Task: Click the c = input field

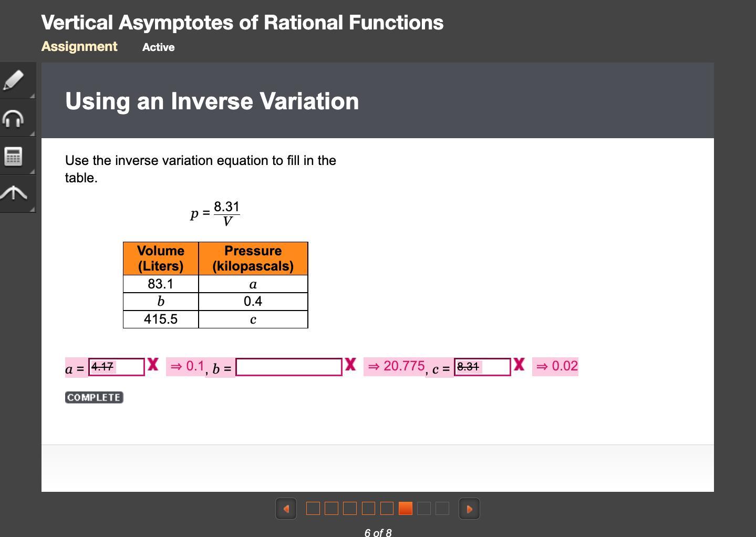Action: pyautogui.click(x=482, y=367)
